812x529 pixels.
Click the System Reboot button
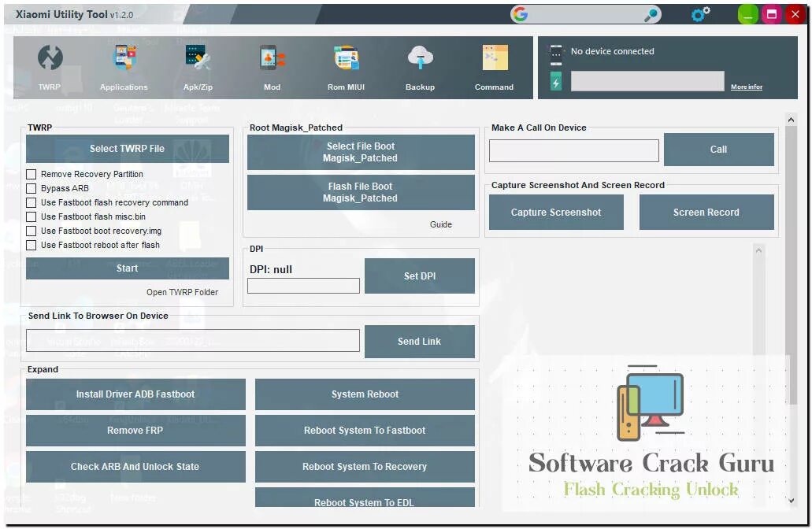coord(365,394)
